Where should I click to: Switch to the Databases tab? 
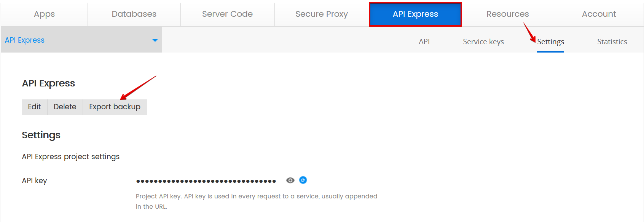(x=134, y=14)
